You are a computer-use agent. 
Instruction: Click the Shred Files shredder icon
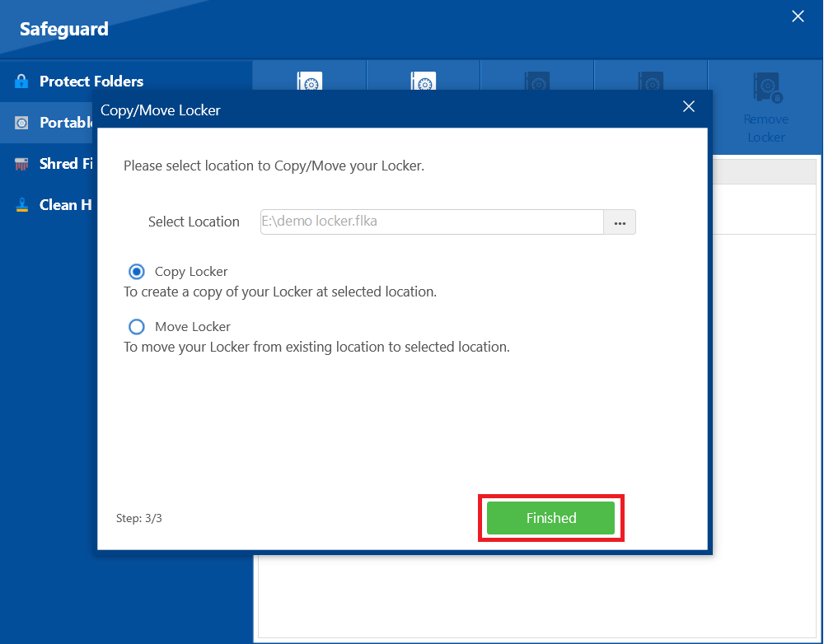[x=21, y=164]
